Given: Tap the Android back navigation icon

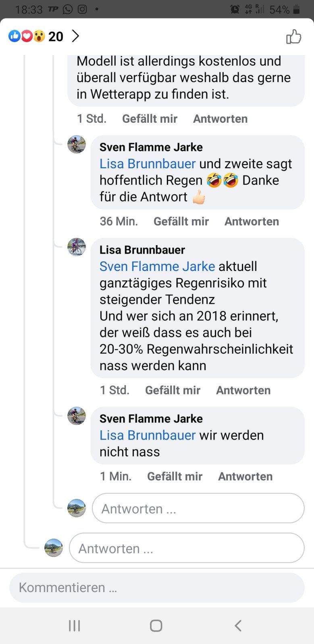Looking at the screenshot, I should click(238, 625).
